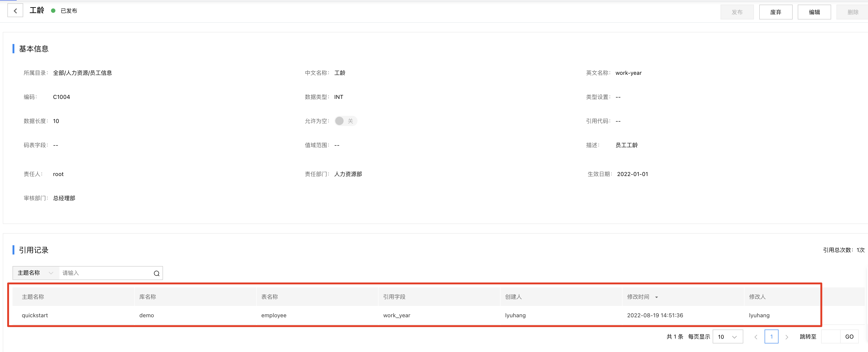The width and height of the screenshot is (868, 352).
Task: Click the English name work-year
Action: tap(629, 73)
